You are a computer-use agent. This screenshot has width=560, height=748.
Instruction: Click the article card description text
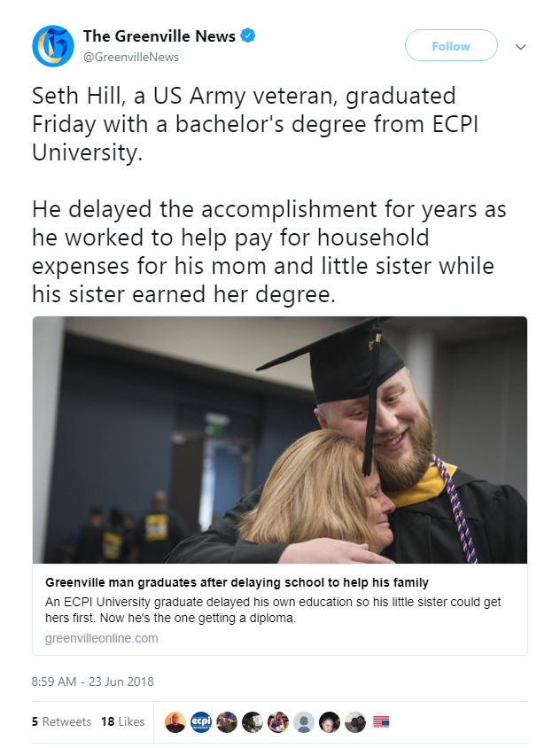pyautogui.click(x=273, y=610)
